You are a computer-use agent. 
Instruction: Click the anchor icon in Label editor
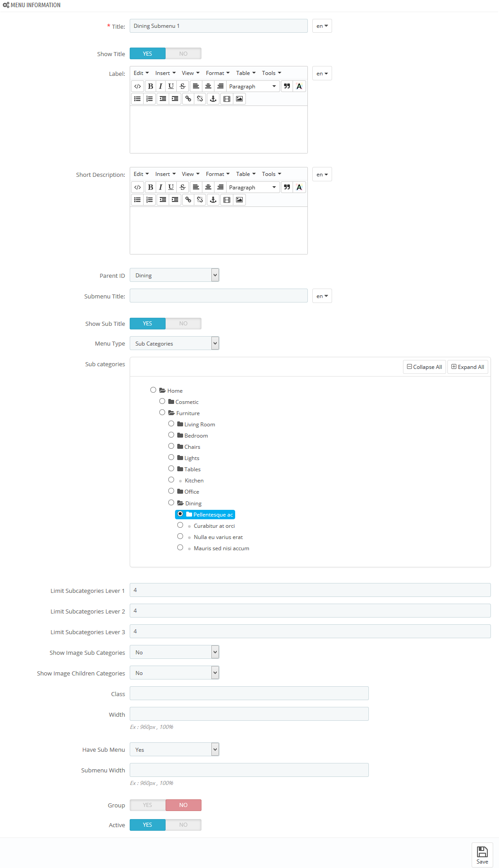(214, 99)
